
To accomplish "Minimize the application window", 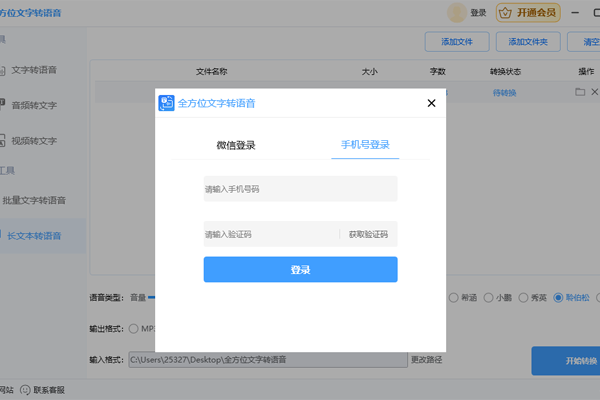I will point(575,13).
